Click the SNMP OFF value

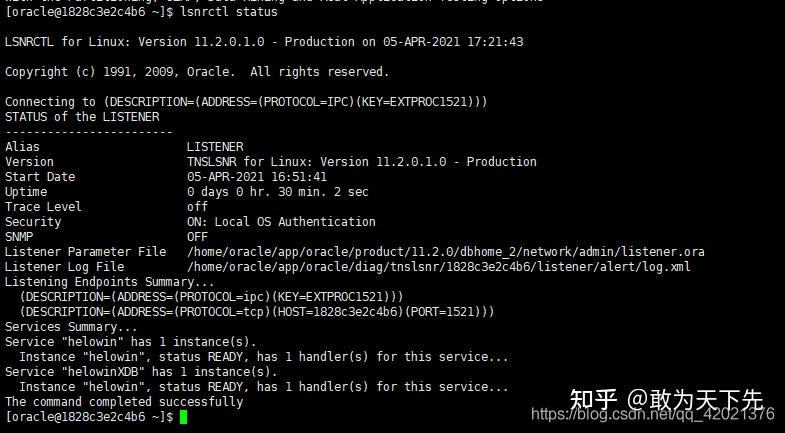pyautogui.click(x=197, y=237)
